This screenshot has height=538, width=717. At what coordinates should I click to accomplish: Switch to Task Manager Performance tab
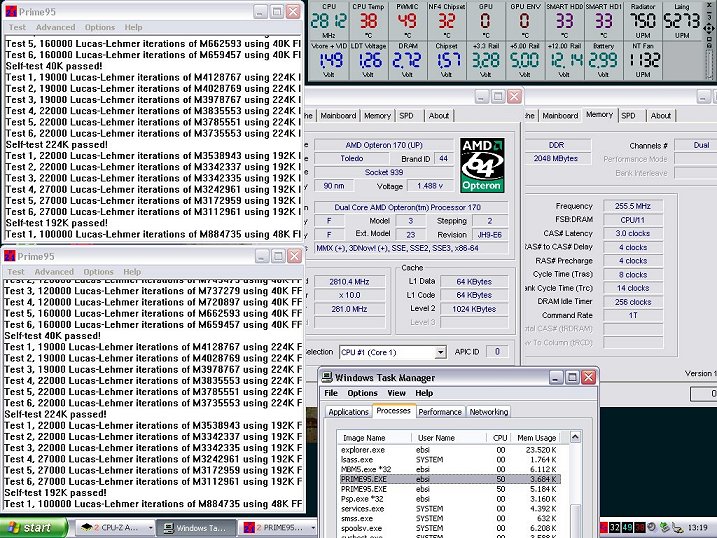tap(440, 412)
